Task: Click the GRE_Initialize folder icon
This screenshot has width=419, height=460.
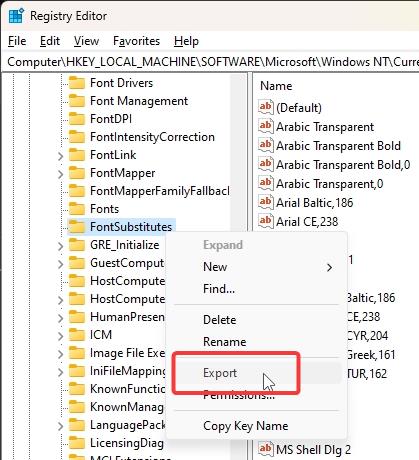Action: point(77,245)
